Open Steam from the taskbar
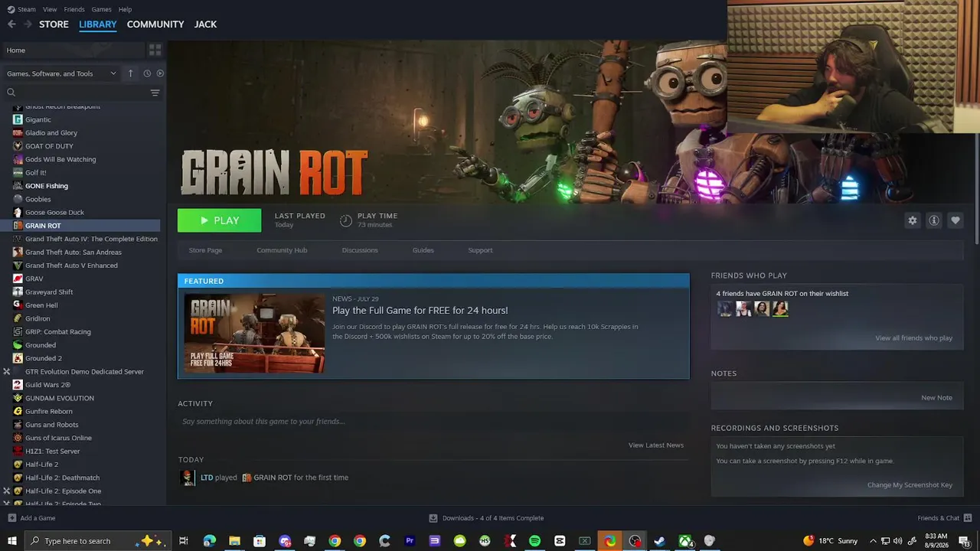This screenshot has width=980, height=551. click(x=659, y=541)
